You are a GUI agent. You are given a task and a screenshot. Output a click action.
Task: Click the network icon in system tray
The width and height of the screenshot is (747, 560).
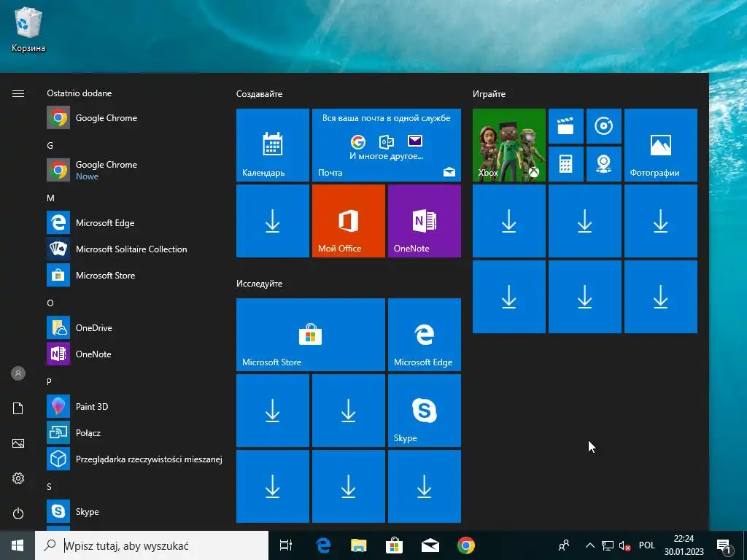(608, 545)
